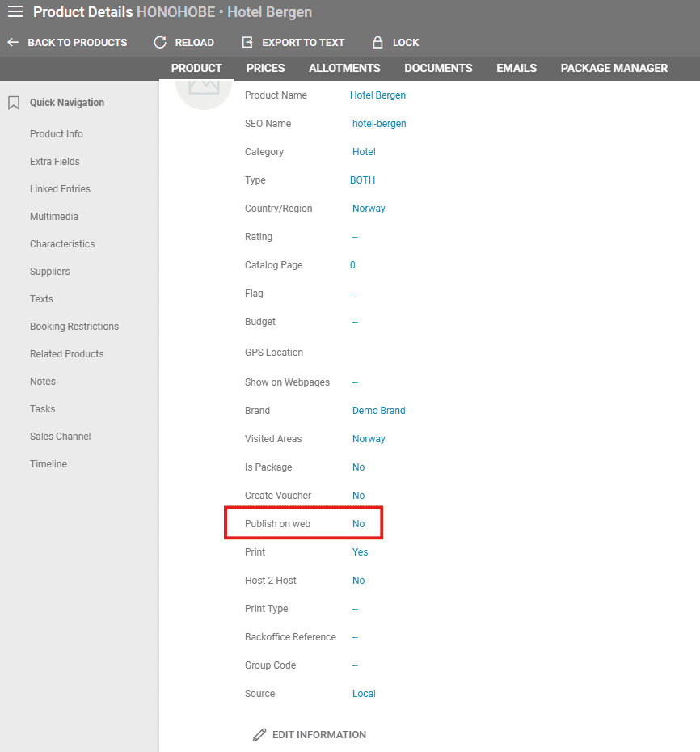Switch to the Prices tab
Image resolution: width=700 pixels, height=752 pixels.
click(265, 68)
